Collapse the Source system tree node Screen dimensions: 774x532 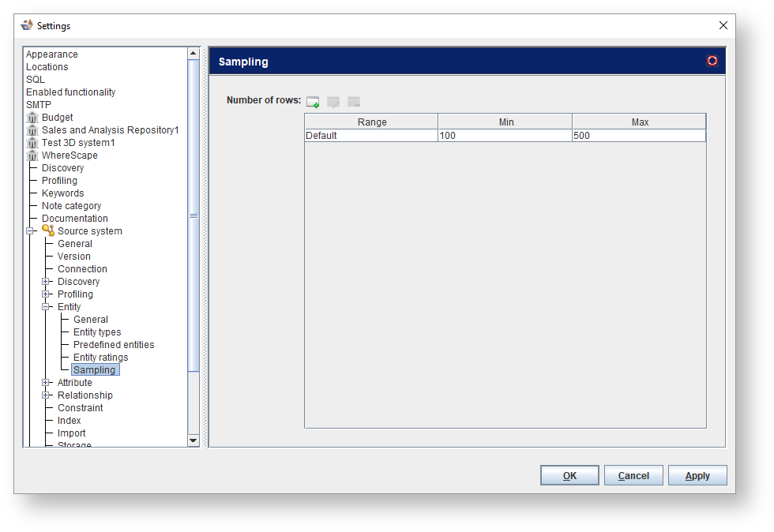(x=30, y=231)
